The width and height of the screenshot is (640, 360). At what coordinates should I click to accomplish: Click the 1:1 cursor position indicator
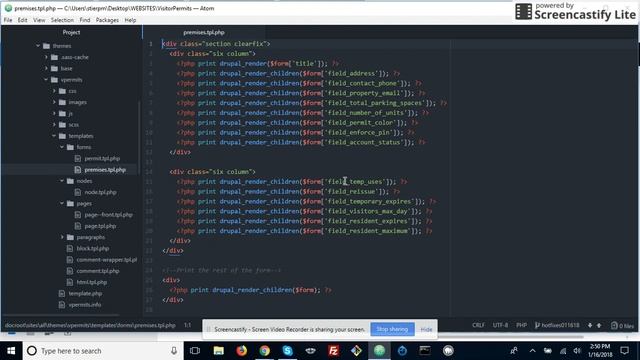point(187,325)
